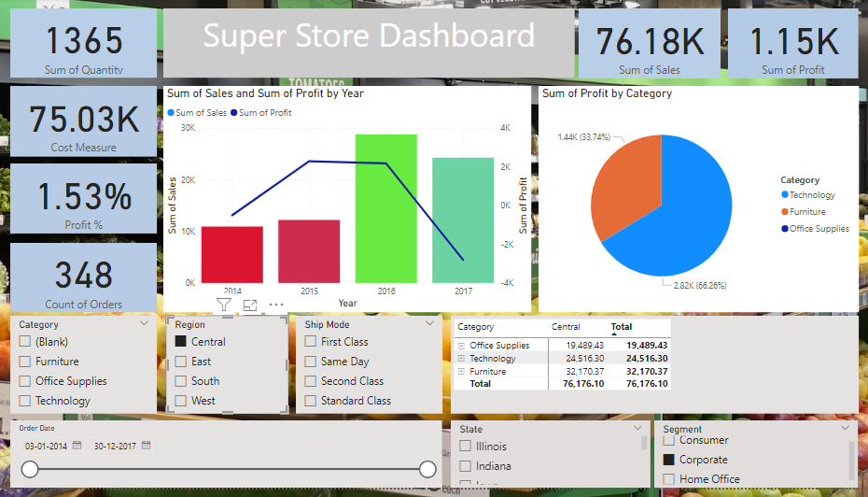Click the 03-01-2014 start date field
This screenshot has width=868, height=497.
pos(46,446)
